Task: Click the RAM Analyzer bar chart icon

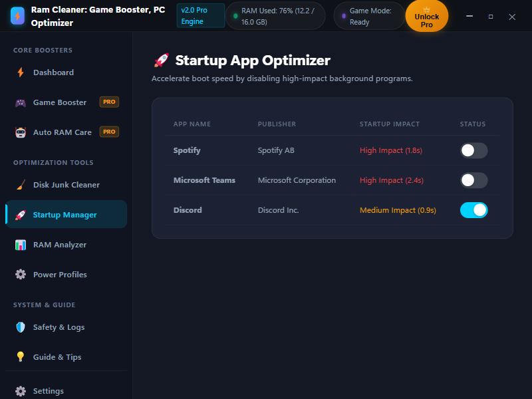Action: (21, 245)
